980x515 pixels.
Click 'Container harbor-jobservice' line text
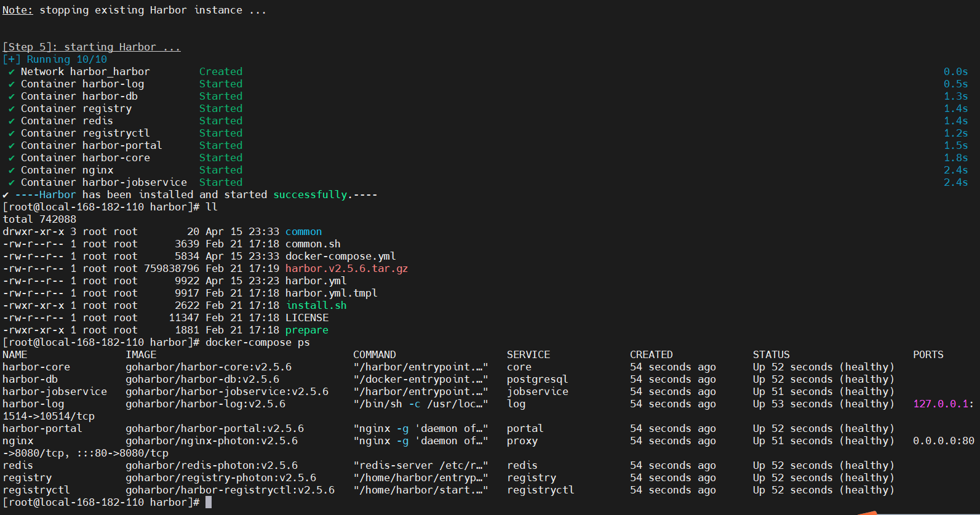click(104, 183)
